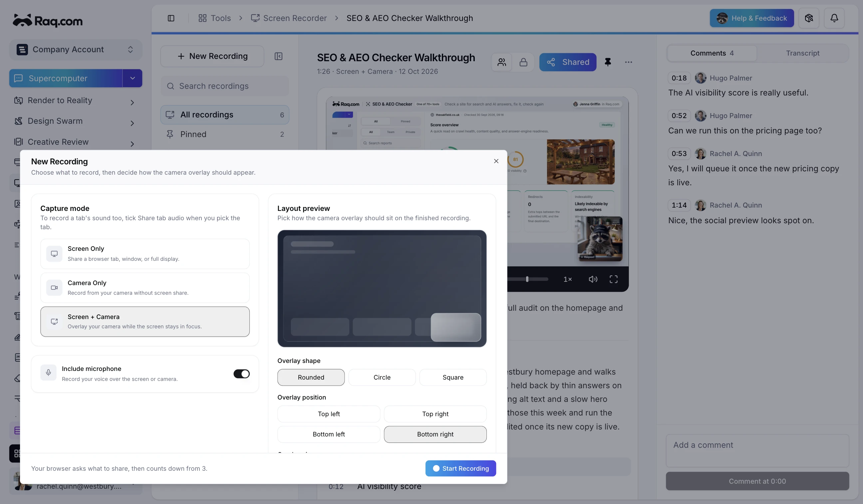Switch to the Transcript tab

(802, 53)
